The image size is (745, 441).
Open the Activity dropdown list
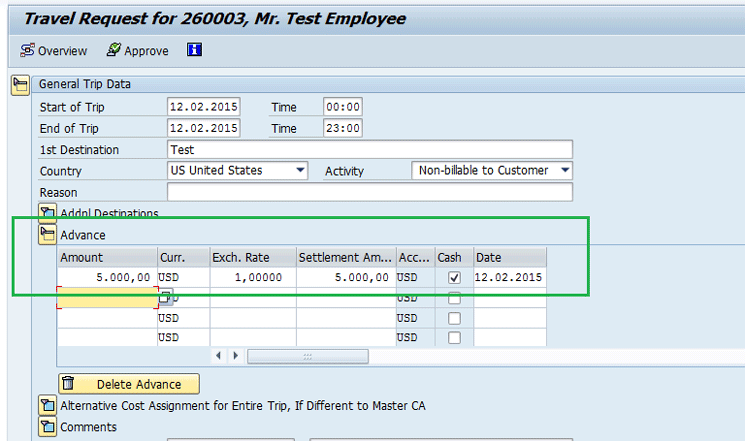tap(565, 171)
